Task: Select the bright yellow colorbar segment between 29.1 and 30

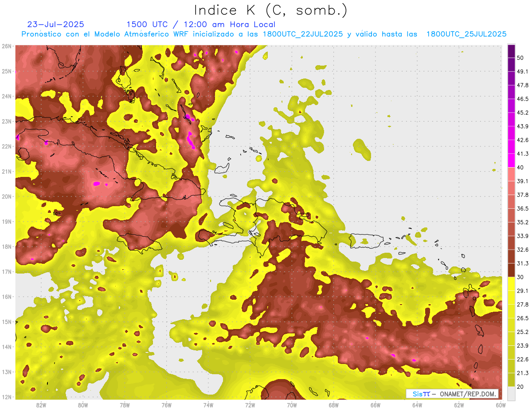Action: coord(511,284)
